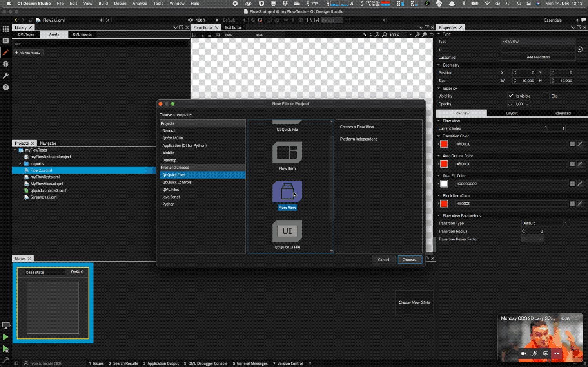Expand the imports folder in project tree
The height and width of the screenshot is (367, 588).
point(20,164)
